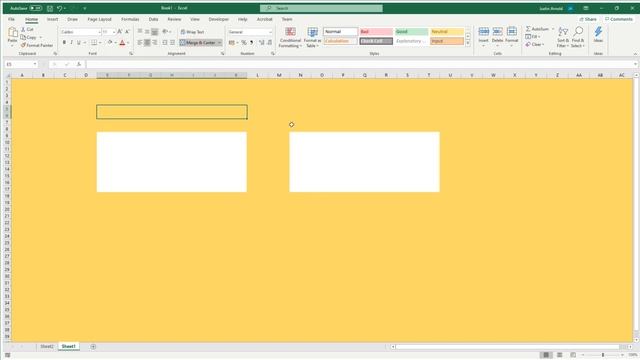This screenshot has width=640, height=360.
Task: Add a new sheet with plus button
Action: [93, 347]
